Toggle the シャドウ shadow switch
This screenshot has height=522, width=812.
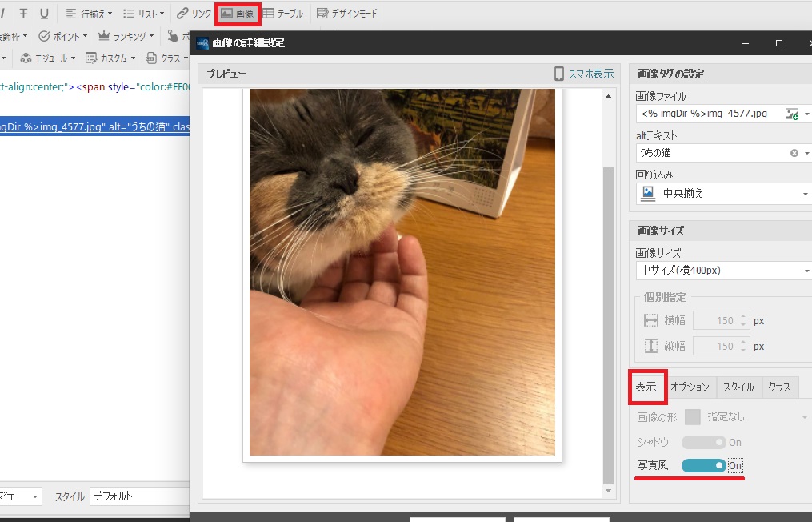[704, 442]
